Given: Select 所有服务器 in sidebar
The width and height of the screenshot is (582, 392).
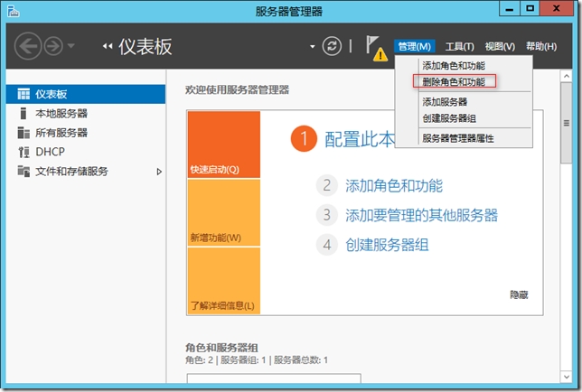Looking at the screenshot, I should coord(86,133).
